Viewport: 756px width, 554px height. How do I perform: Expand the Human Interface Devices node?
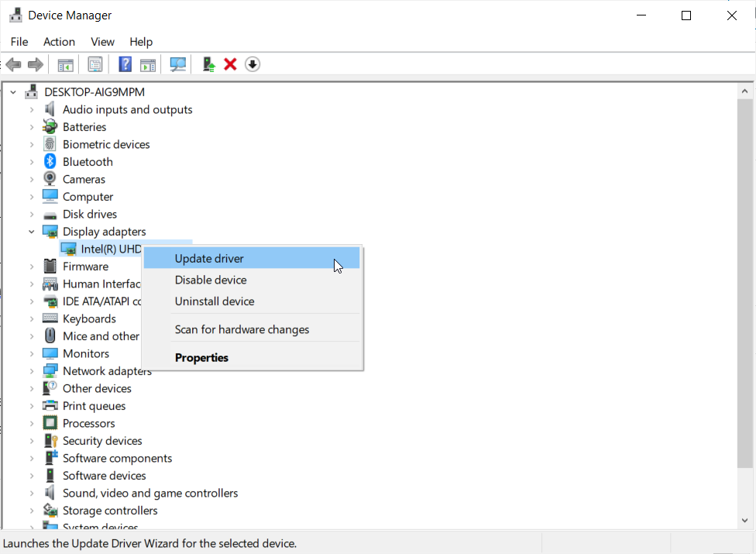point(32,284)
